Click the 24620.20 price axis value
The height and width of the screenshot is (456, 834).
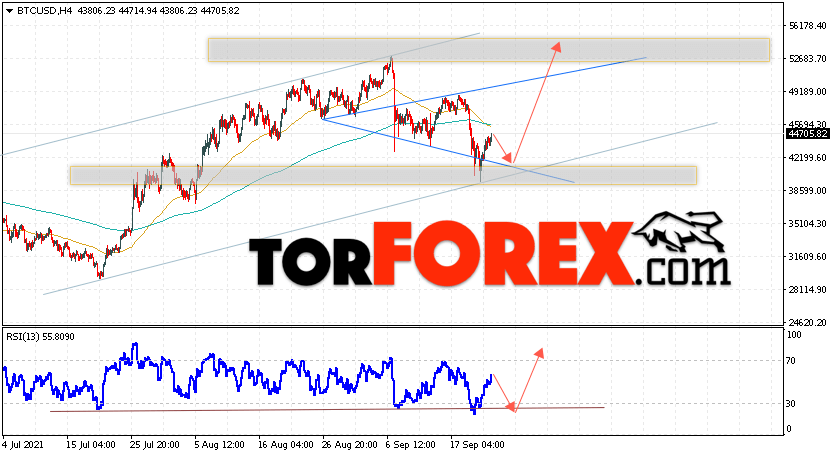pyautogui.click(x=808, y=322)
